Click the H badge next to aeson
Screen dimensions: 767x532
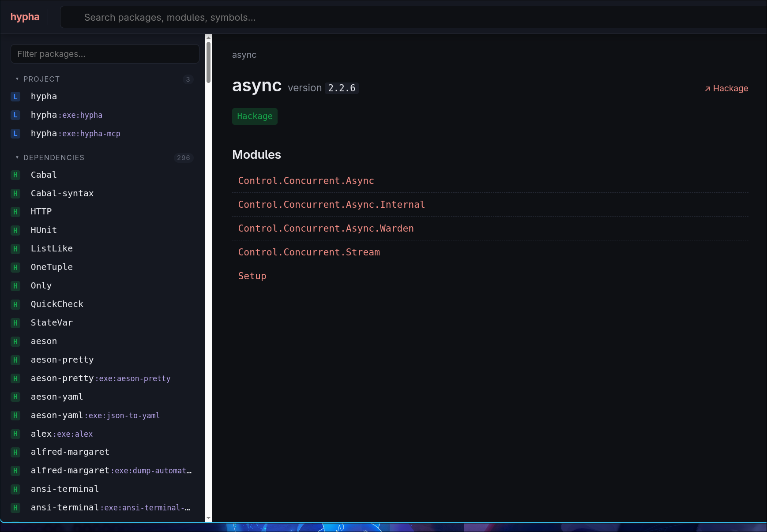click(15, 341)
